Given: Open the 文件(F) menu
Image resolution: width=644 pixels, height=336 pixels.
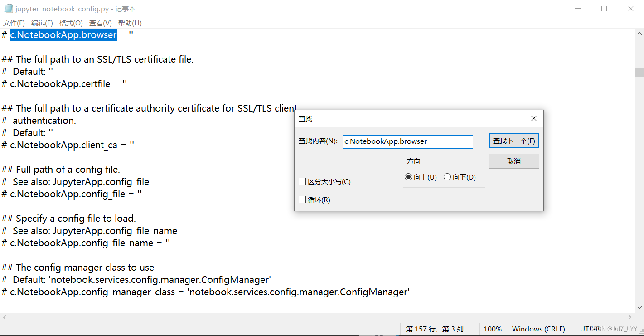Looking at the screenshot, I should (14, 23).
